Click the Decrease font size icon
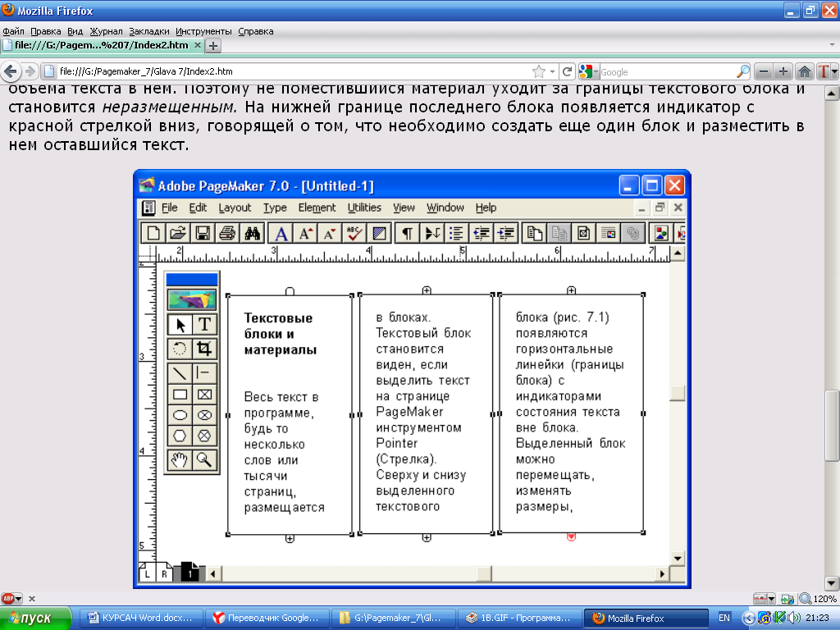The height and width of the screenshot is (630, 840). 330,233
